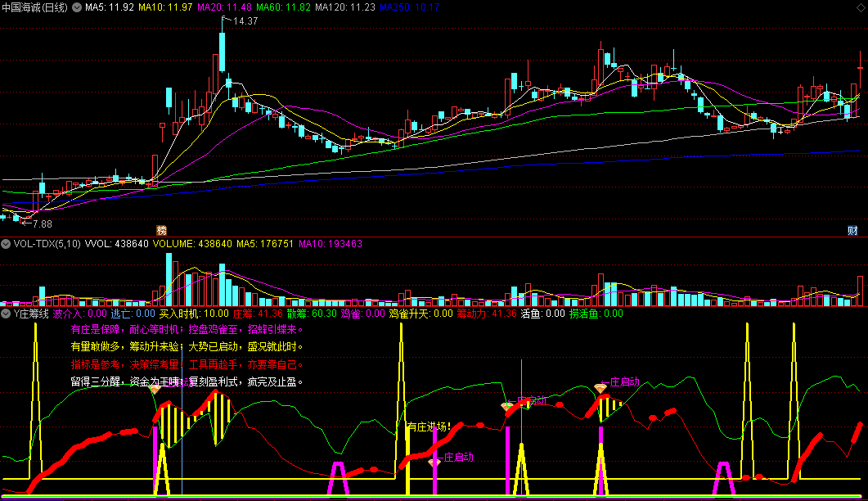Click the diamond marker next to the highest 庄启动 label
868x501 pixels.
[600, 388]
